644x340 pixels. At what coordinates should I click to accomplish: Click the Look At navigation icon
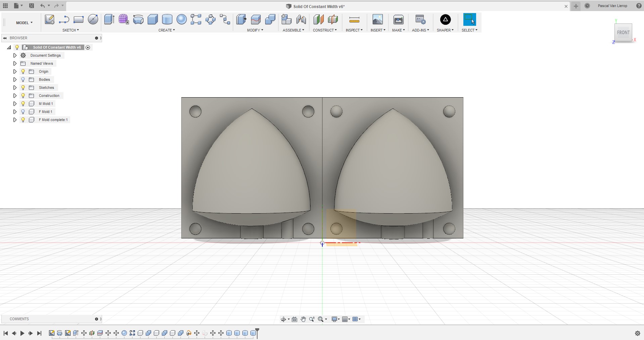294,319
